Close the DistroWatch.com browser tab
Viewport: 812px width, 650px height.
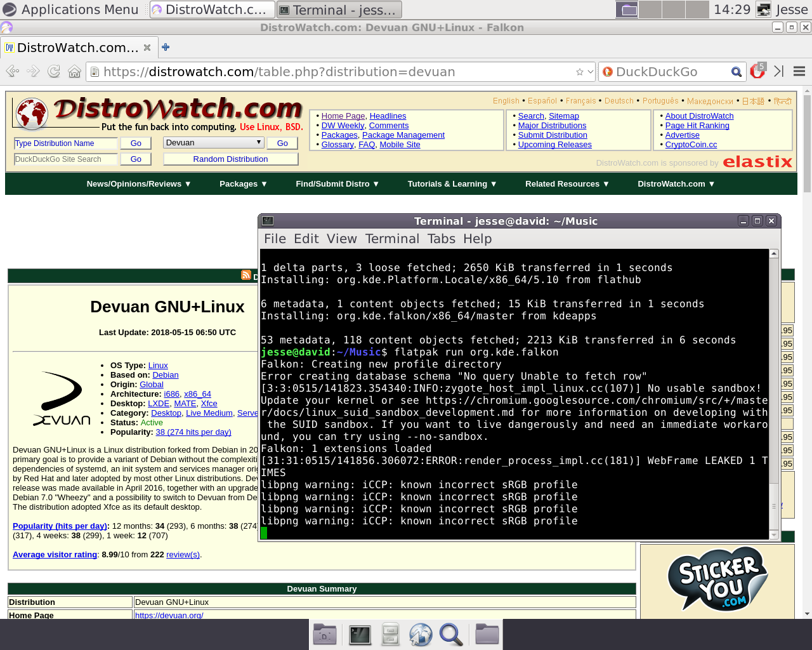(147, 48)
